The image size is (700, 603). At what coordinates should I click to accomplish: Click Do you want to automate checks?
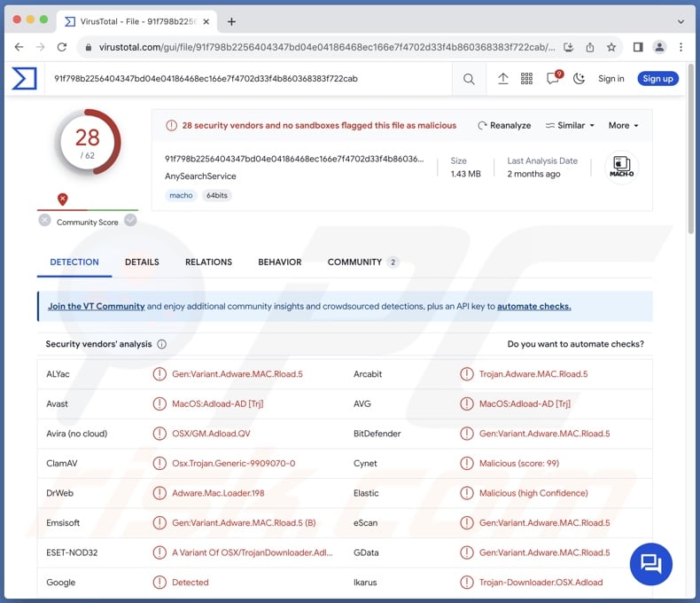tap(575, 344)
